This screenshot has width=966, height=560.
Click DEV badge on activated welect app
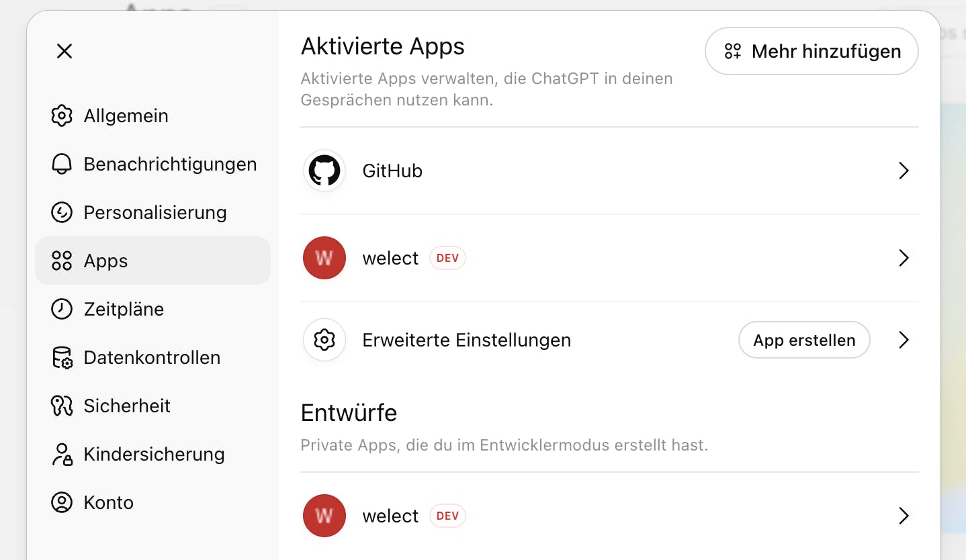pyautogui.click(x=447, y=258)
